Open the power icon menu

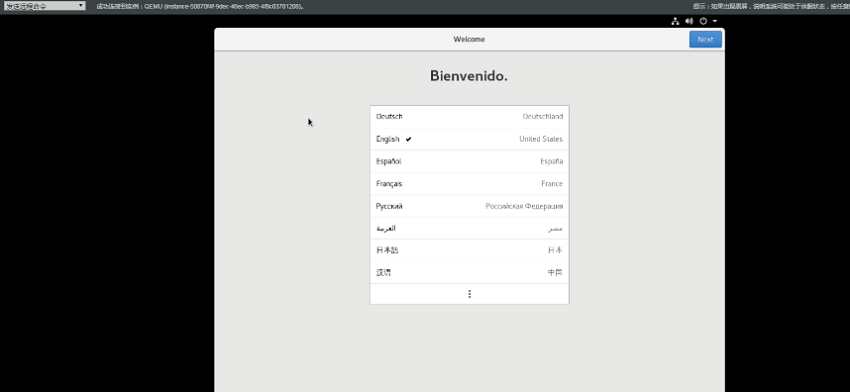(704, 21)
